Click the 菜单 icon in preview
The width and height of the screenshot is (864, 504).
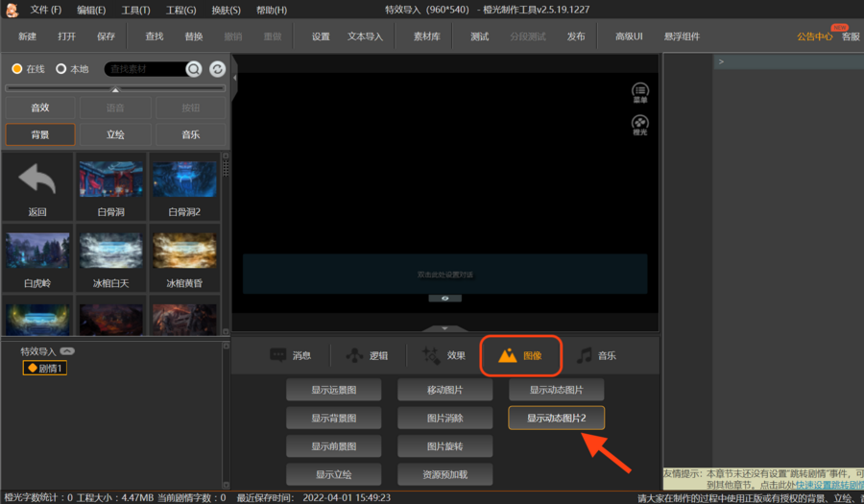pos(639,92)
